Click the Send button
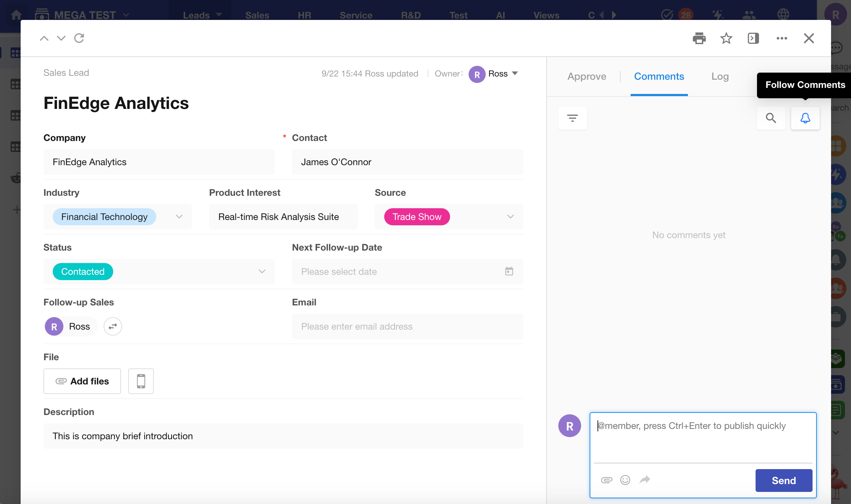 click(x=784, y=481)
